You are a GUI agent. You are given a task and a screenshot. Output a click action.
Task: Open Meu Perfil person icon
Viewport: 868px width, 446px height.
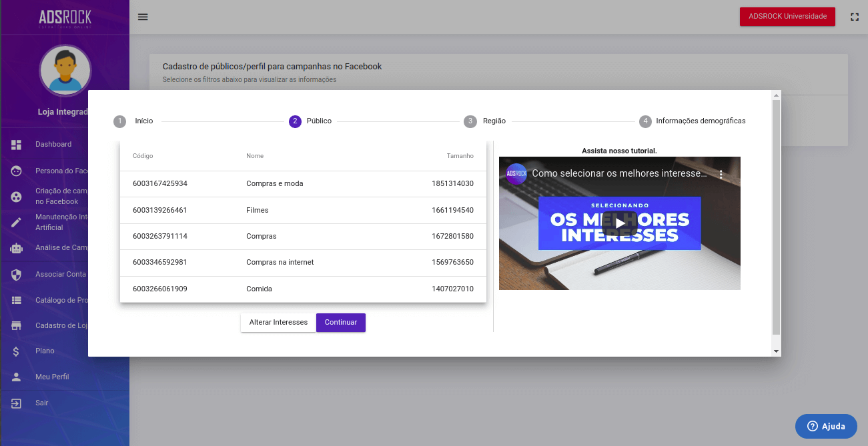point(17,377)
